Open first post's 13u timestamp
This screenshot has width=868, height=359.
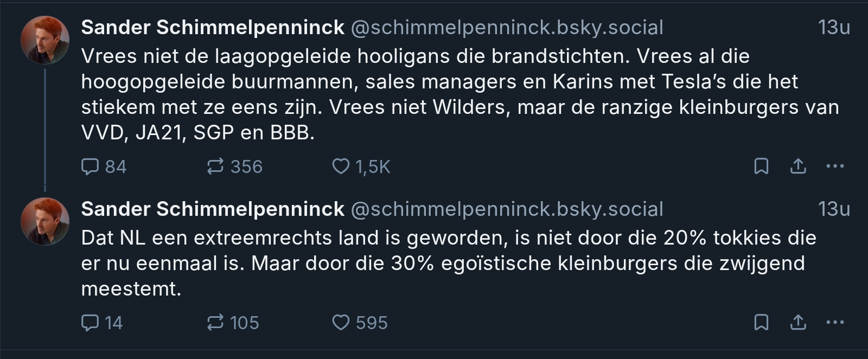point(834,27)
